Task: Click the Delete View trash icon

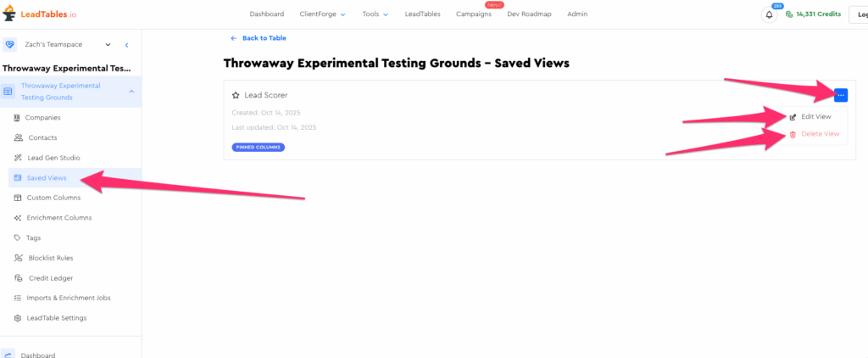Action: (793, 134)
